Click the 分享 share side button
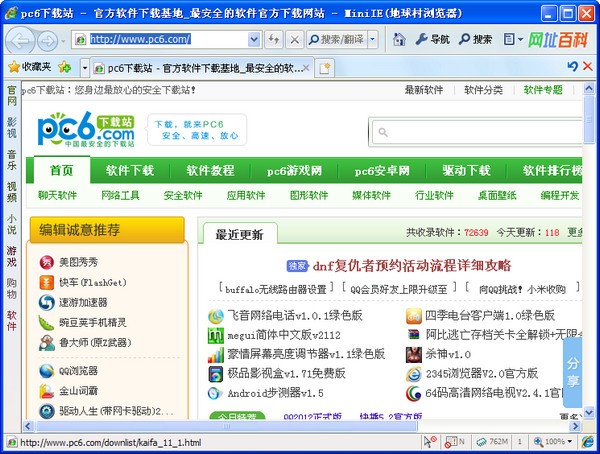 (x=573, y=372)
